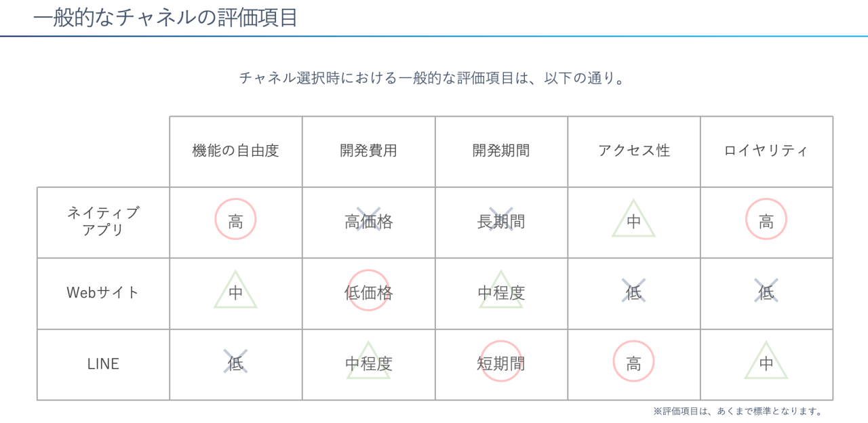Viewport: 868px width, 423px height.
Task: Click the circle icon on 低価格
Action: coord(368,290)
